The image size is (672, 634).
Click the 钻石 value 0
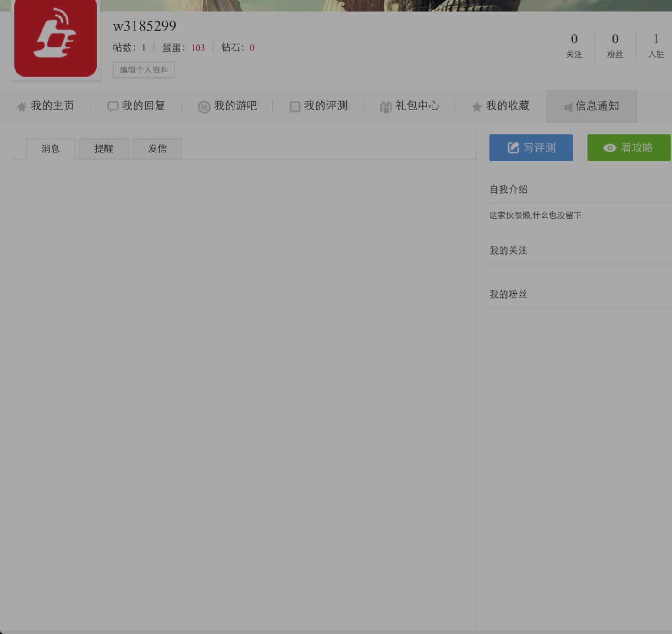pyautogui.click(x=252, y=47)
